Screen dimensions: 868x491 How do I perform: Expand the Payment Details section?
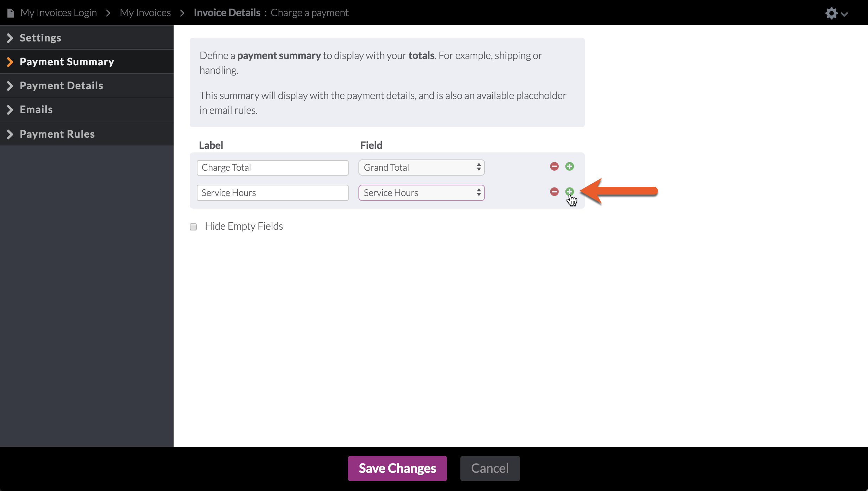(61, 86)
